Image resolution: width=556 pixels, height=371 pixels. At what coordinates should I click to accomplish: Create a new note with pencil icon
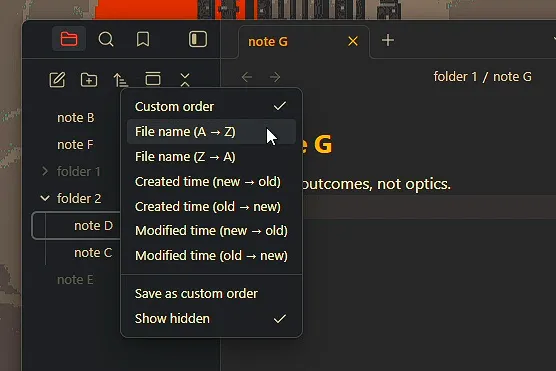pos(57,79)
